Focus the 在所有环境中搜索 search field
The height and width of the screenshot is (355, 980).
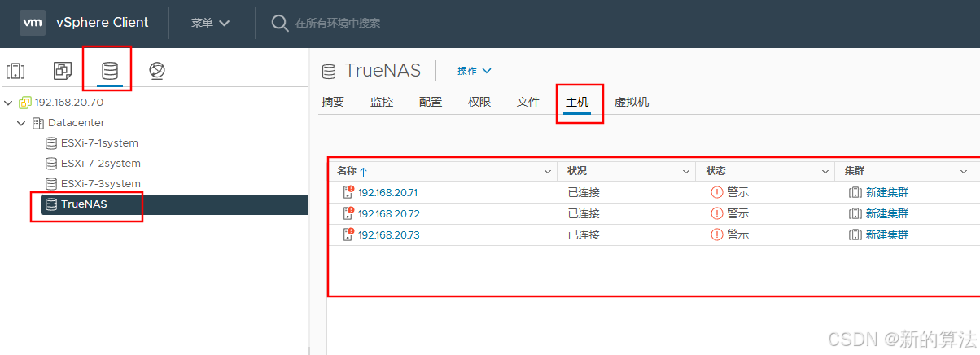pyautogui.click(x=338, y=23)
